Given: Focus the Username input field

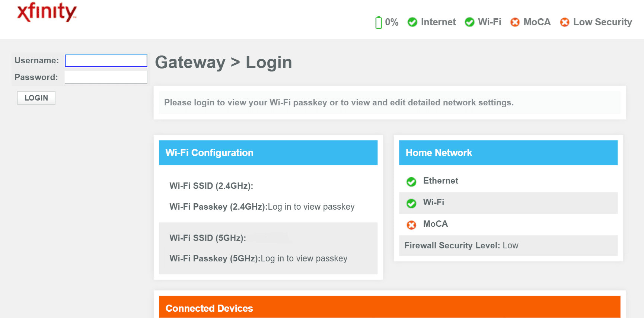Looking at the screenshot, I should pos(106,61).
